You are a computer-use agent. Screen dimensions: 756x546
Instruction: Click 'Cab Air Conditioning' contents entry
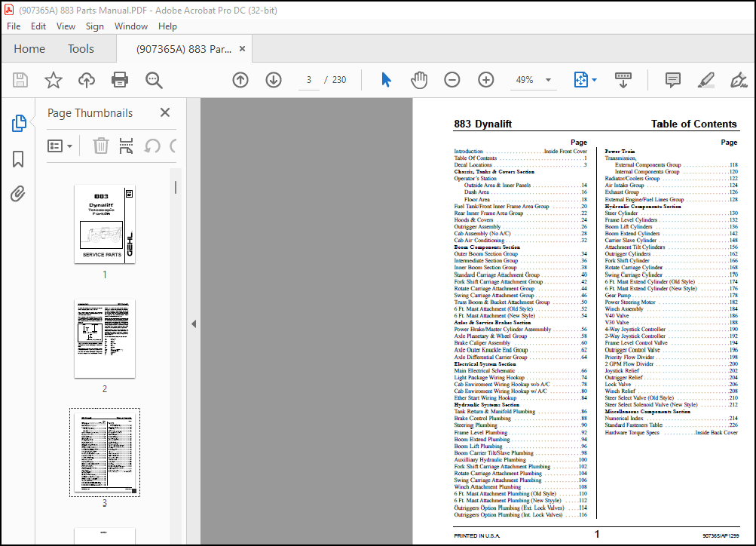tap(520, 241)
